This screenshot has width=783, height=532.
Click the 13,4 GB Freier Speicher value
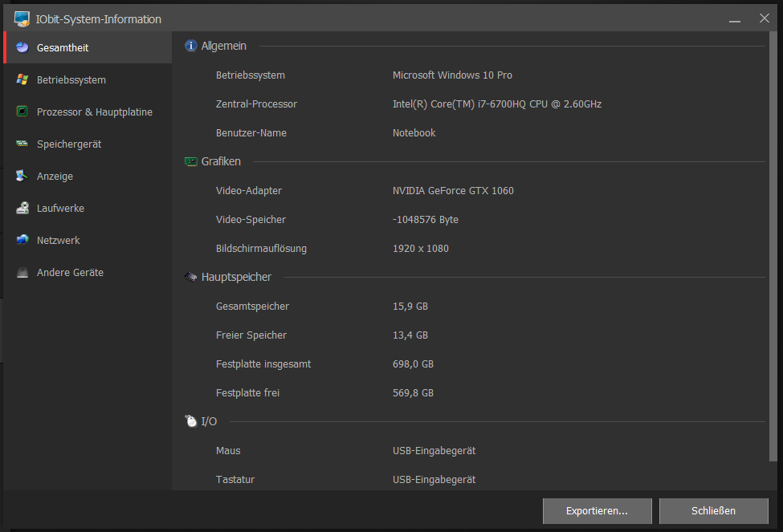410,335
